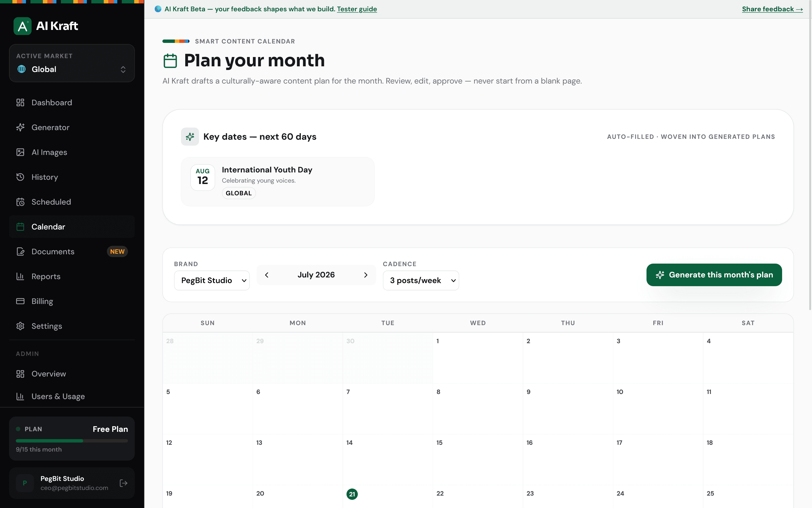Open Settings in the sidebar
This screenshot has height=508, width=812.
(x=72, y=326)
